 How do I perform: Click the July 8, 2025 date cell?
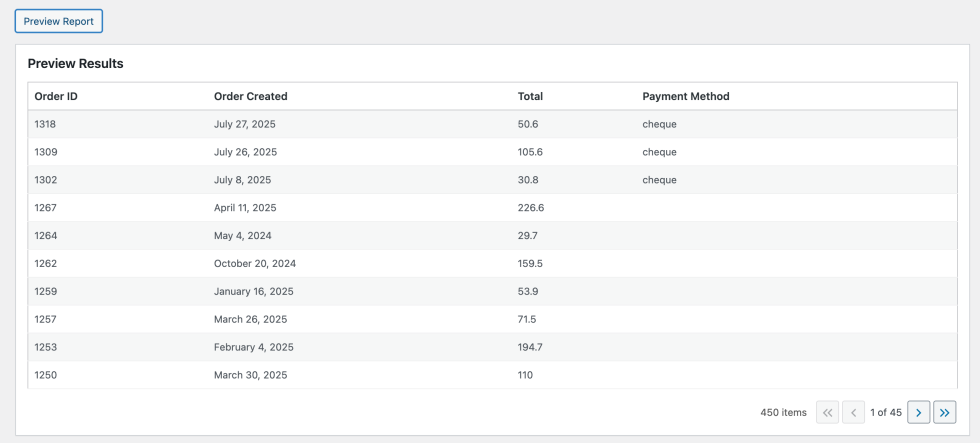point(242,179)
